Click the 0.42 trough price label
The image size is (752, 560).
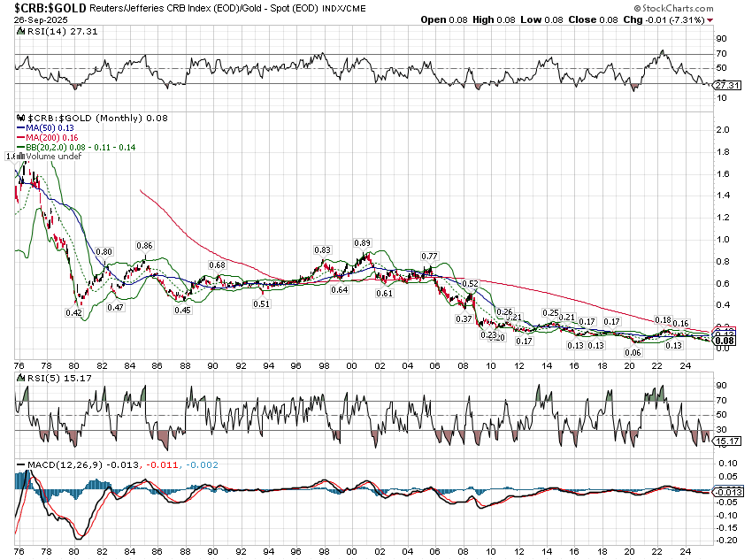pyautogui.click(x=73, y=312)
